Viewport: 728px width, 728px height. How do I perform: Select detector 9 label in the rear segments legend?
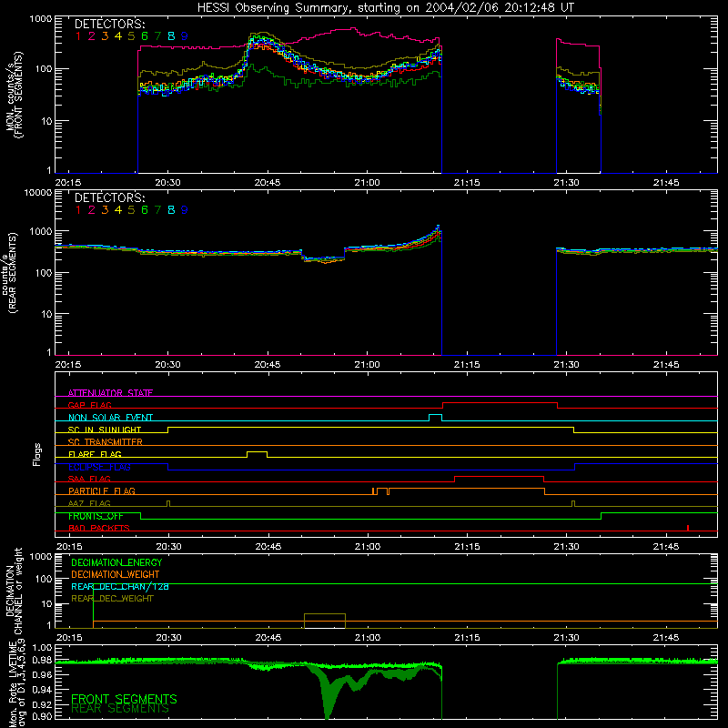pyautogui.click(x=185, y=210)
